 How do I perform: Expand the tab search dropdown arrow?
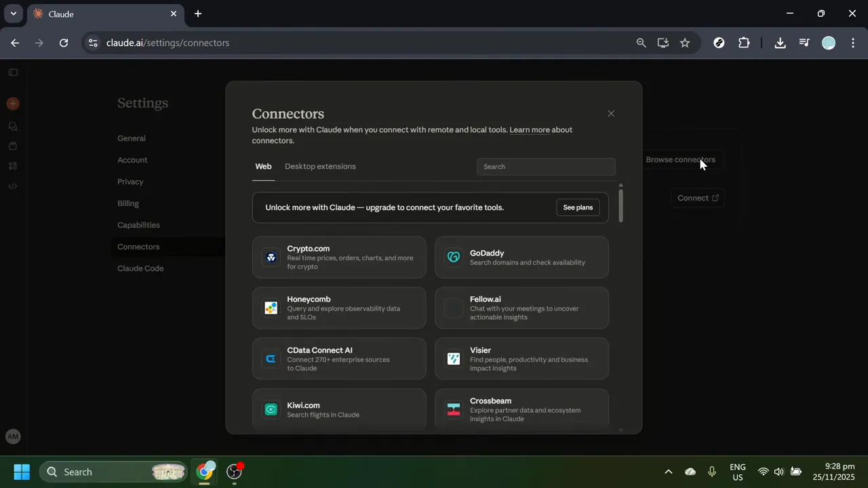tap(13, 14)
